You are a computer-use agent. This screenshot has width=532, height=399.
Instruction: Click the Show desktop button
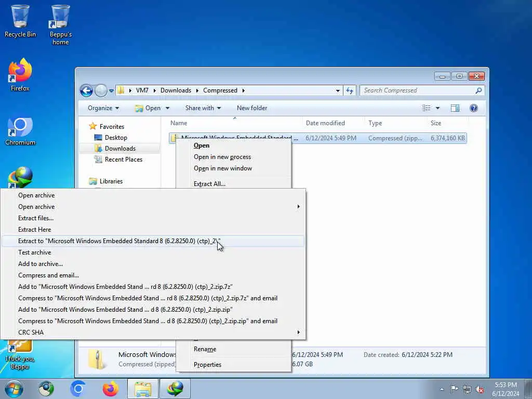tap(528, 389)
